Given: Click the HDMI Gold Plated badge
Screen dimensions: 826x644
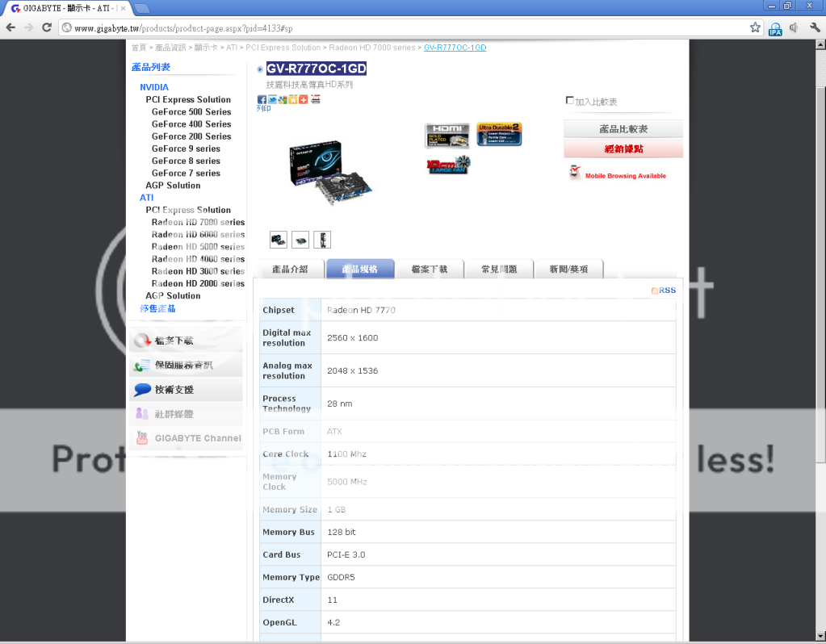Looking at the screenshot, I should (447, 135).
